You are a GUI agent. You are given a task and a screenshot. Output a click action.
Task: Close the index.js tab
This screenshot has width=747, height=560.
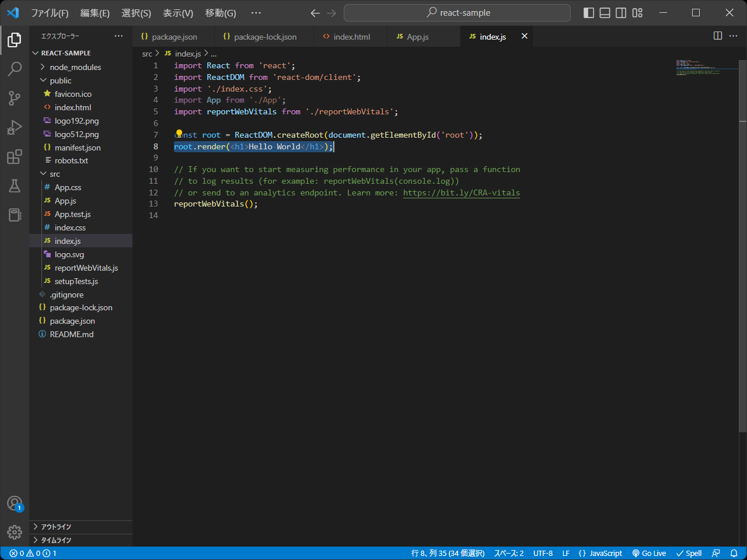click(525, 36)
